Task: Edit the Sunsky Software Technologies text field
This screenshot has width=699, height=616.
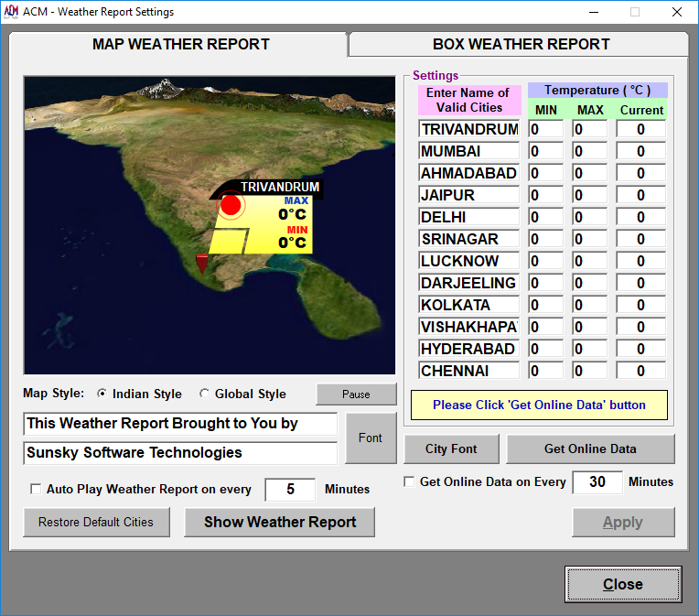Action: [180, 453]
